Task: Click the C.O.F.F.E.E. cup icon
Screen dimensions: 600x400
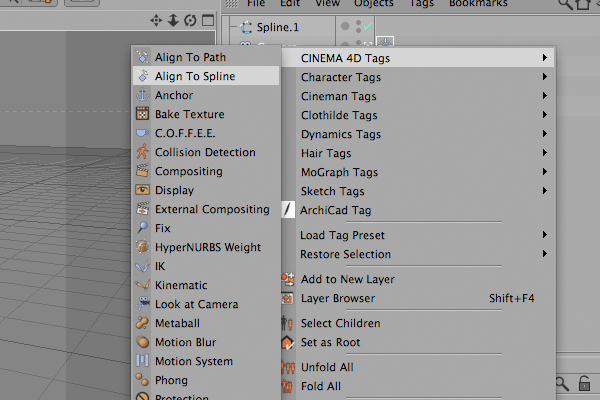Action: 142,133
